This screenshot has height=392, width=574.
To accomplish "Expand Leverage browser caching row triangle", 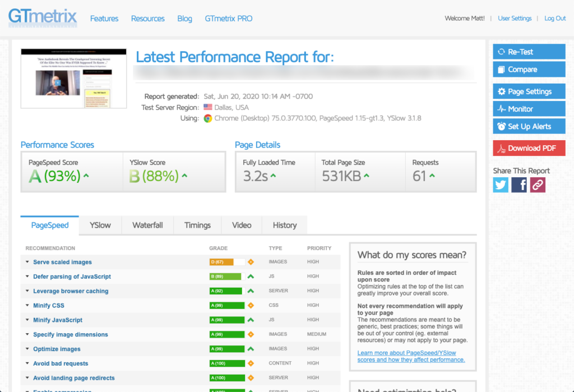I will click(27, 290).
